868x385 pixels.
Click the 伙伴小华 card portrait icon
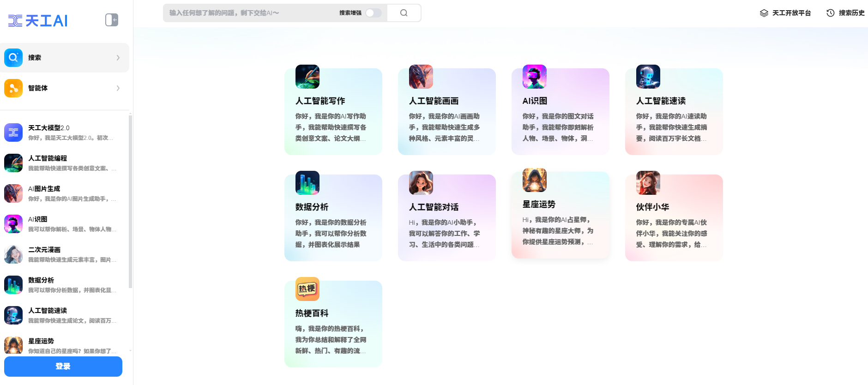point(648,183)
